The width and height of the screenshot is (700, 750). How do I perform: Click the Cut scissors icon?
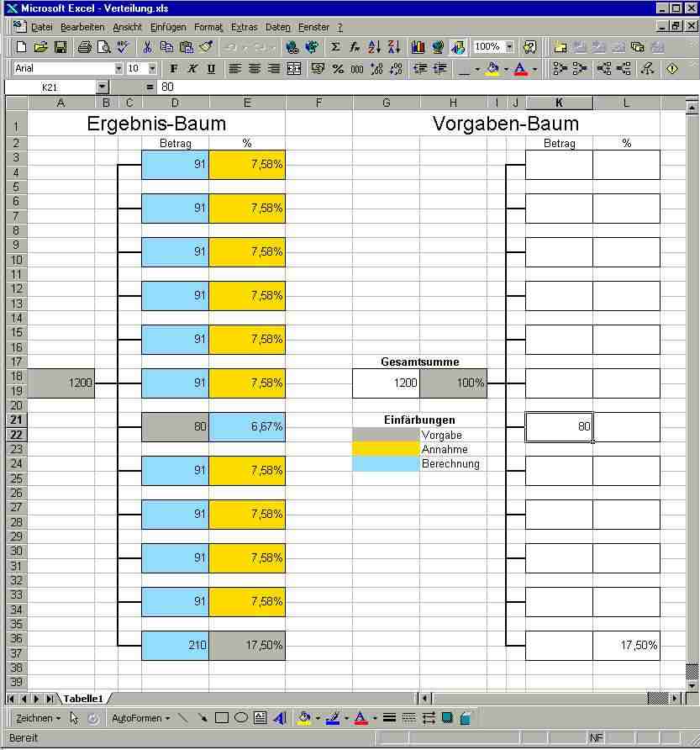click(x=147, y=47)
